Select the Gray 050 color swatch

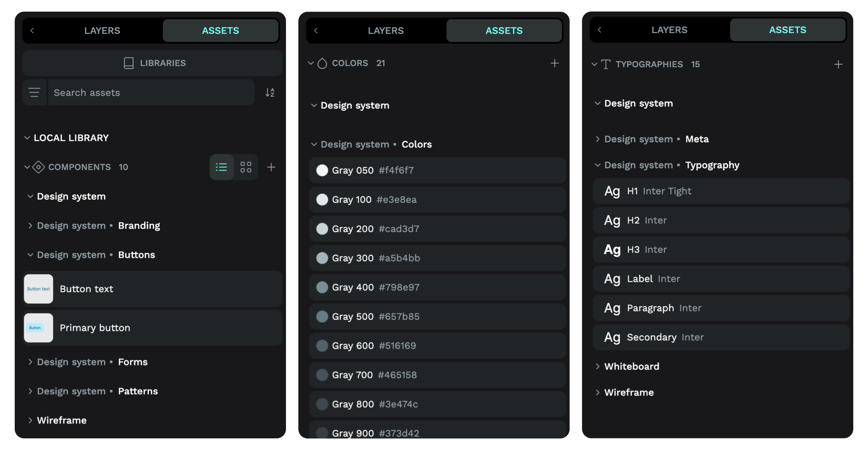click(x=322, y=170)
